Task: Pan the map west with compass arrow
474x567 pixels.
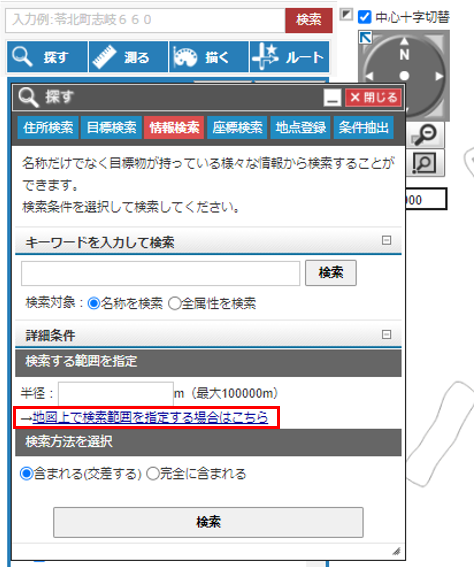Action: point(369,76)
